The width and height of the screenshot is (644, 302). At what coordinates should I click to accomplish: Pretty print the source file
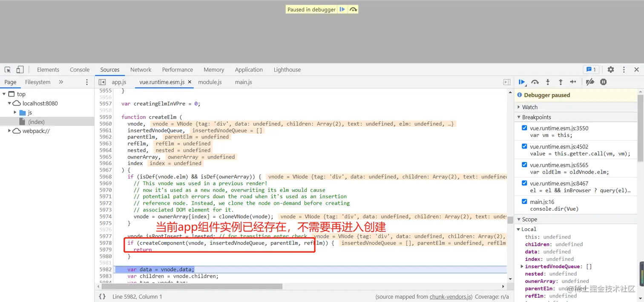coord(102,296)
